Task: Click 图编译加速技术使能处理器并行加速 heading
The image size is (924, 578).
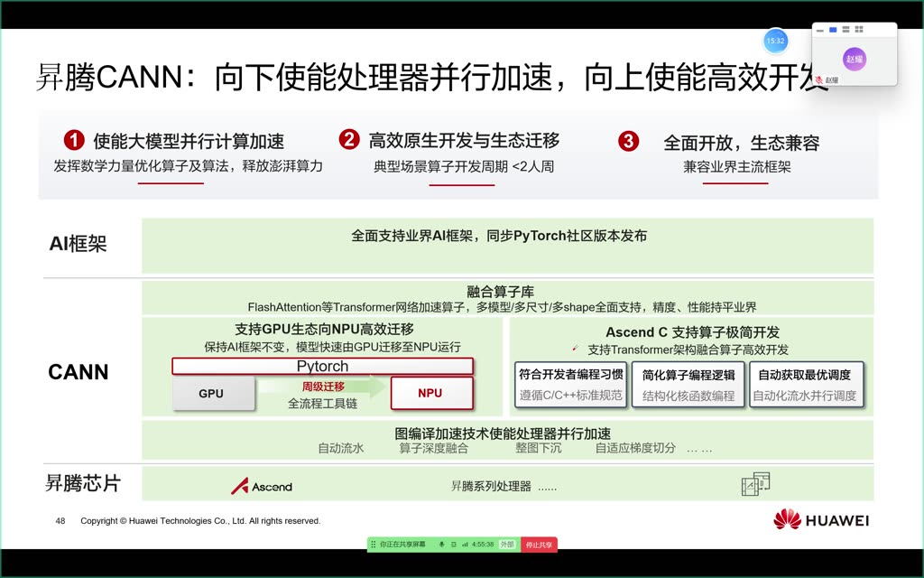Action: coord(503,433)
